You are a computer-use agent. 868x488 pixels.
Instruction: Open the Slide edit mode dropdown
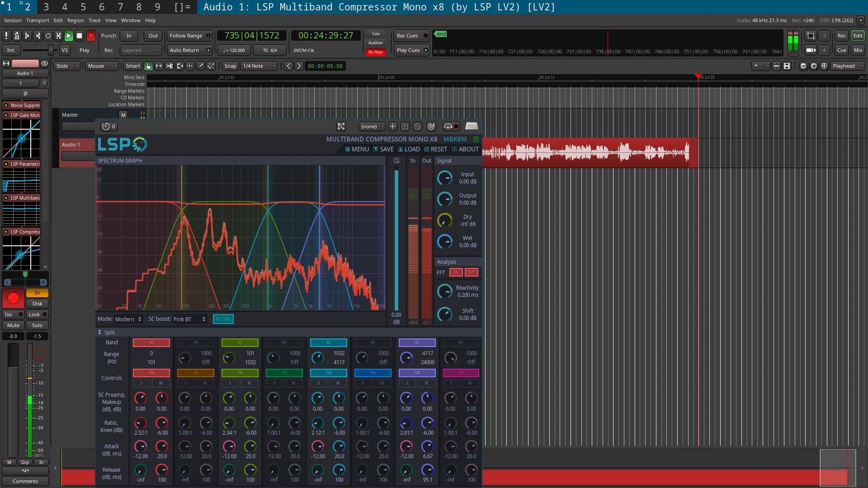(x=67, y=66)
